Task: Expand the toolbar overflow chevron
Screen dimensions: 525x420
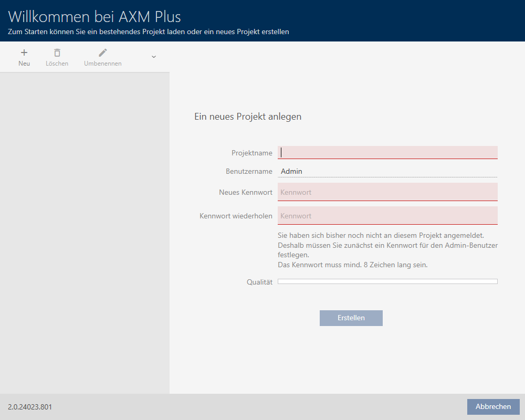Action: pyautogui.click(x=154, y=57)
